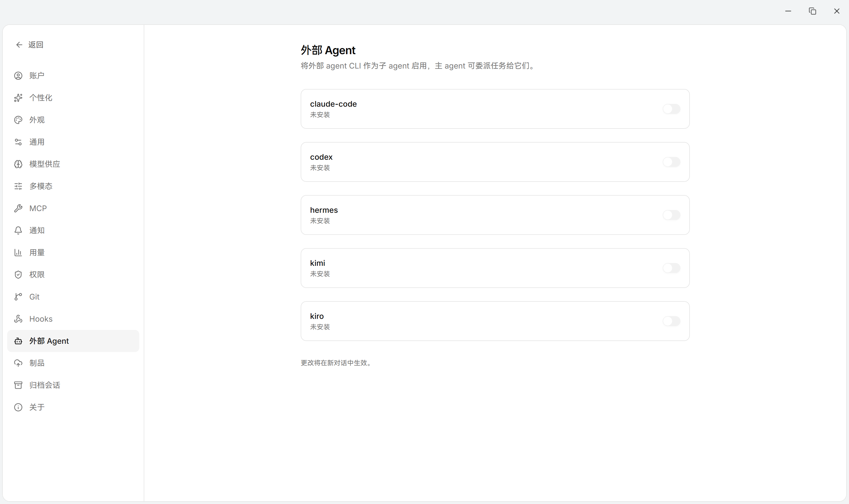Click the hermes agent name
This screenshot has width=849, height=504.
324,210
